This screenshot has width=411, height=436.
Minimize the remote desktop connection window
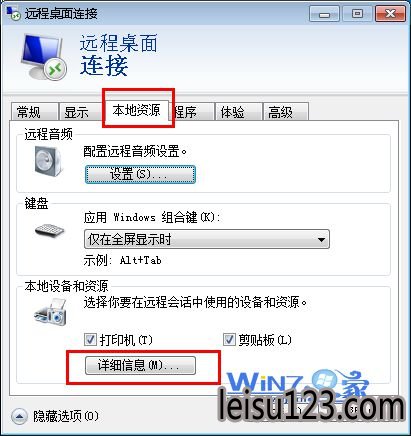[x=324, y=14]
